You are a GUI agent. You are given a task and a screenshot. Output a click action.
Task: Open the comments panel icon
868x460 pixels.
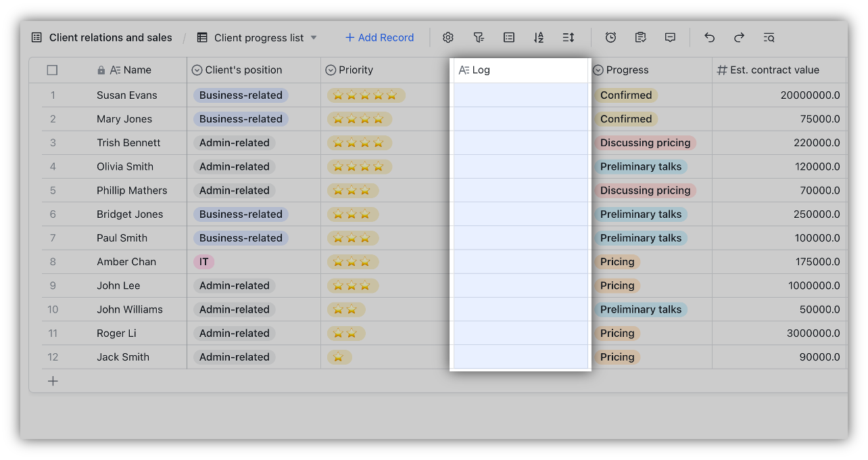(670, 37)
